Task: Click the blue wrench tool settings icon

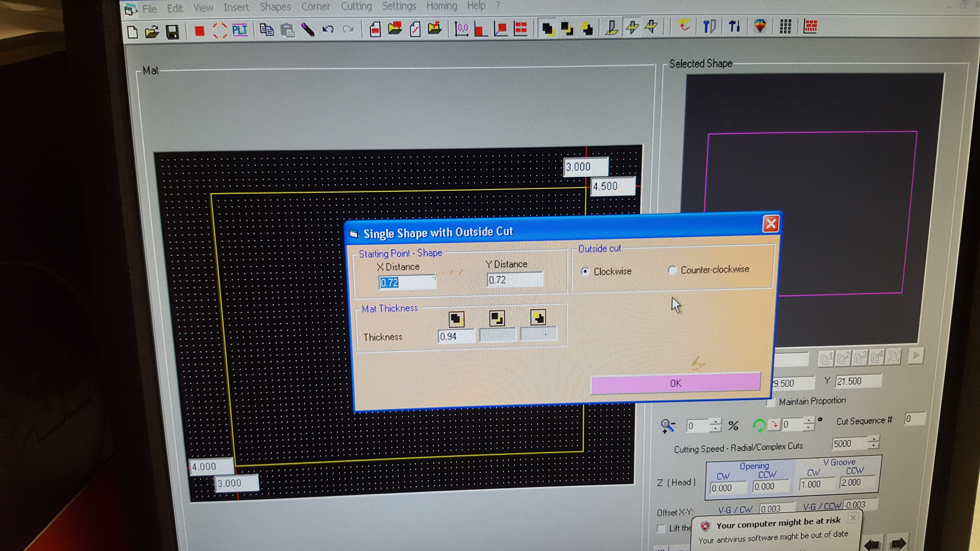Action: point(709,26)
